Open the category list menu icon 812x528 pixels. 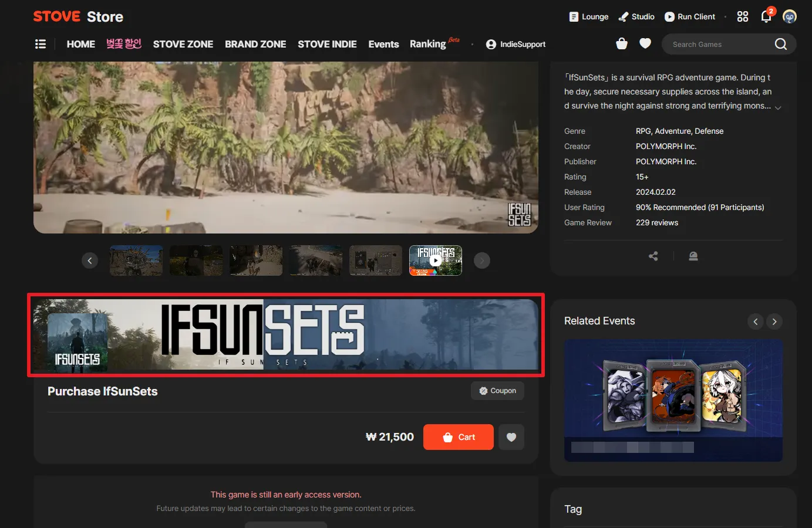click(41, 44)
